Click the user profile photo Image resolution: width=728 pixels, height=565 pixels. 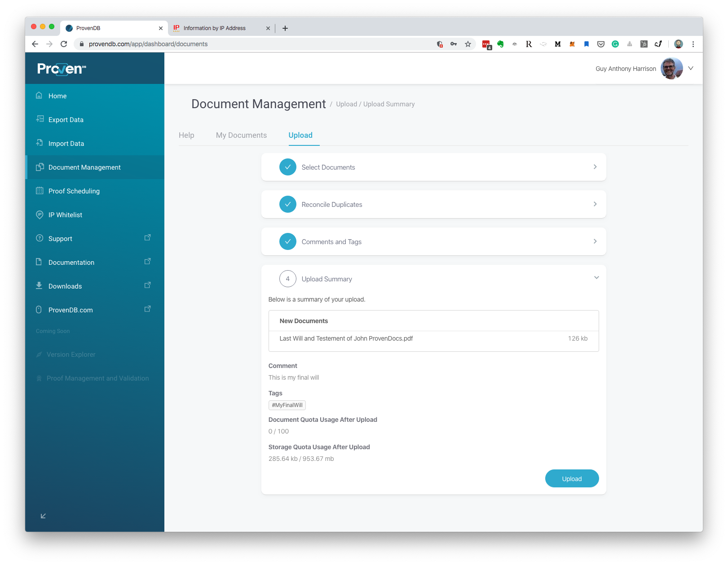pyautogui.click(x=671, y=68)
